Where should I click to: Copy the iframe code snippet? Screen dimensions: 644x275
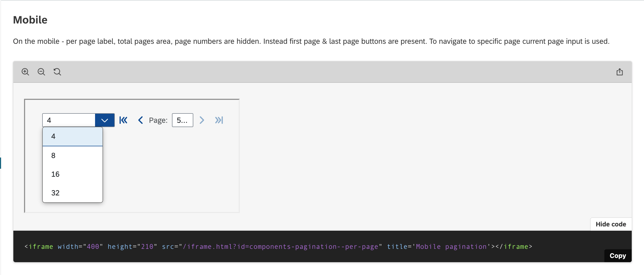click(x=618, y=256)
